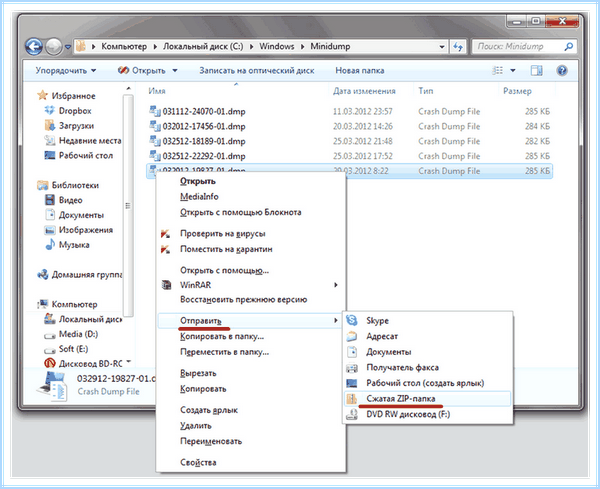Expand the Отправить submenu
Image resolution: width=600 pixels, height=489 pixels.
(x=251, y=321)
